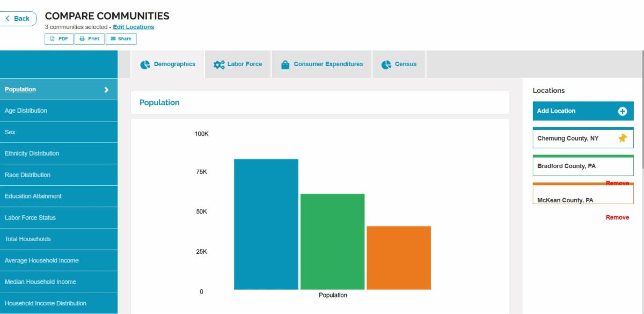Click the Census pie chart icon
644x314 pixels.
[x=386, y=64]
